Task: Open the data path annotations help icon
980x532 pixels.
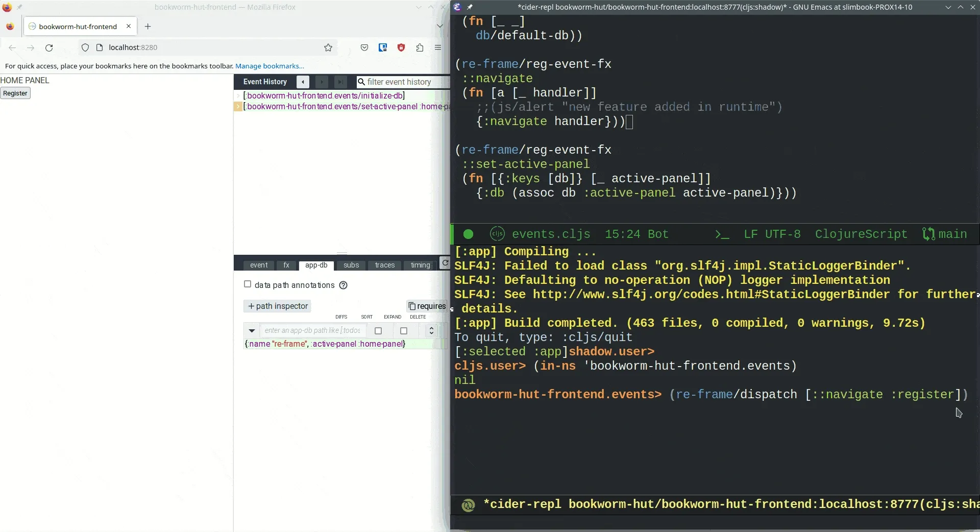Action: click(x=344, y=285)
